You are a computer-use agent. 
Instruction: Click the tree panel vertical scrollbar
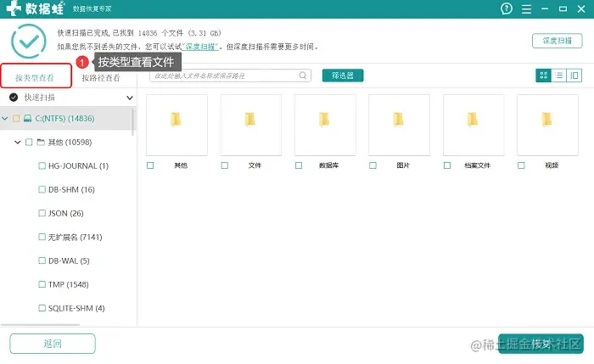coord(132,122)
